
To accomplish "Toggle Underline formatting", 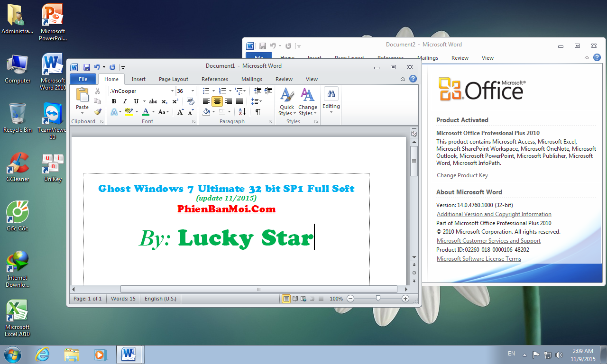I will (x=136, y=101).
